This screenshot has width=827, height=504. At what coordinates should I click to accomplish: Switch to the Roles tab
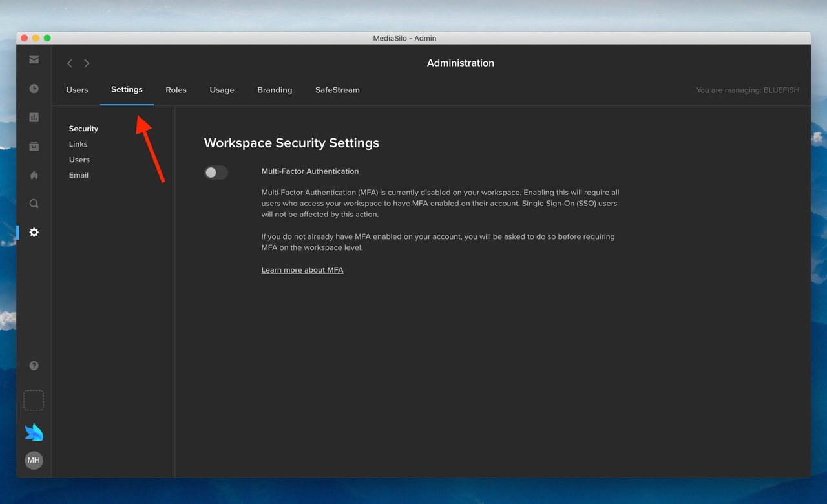tap(176, 90)
